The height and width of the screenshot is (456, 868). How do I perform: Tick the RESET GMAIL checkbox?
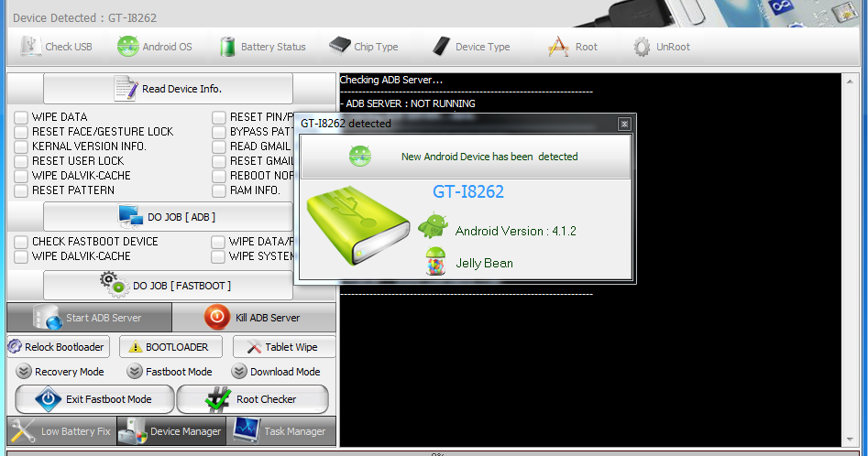point(219,161)
